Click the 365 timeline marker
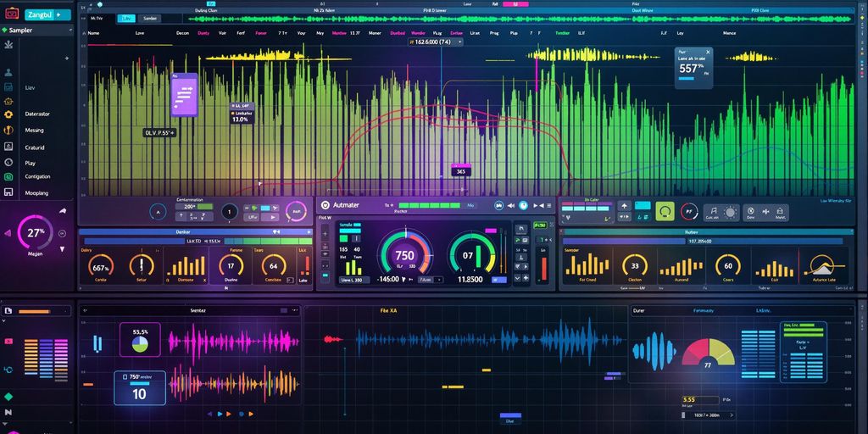868x434 pixels. (461, 171)
